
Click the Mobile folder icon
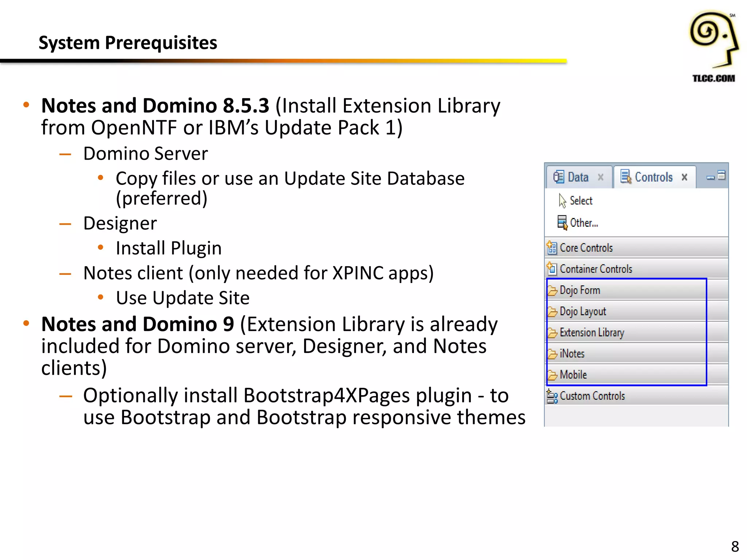tap(553, 375)
